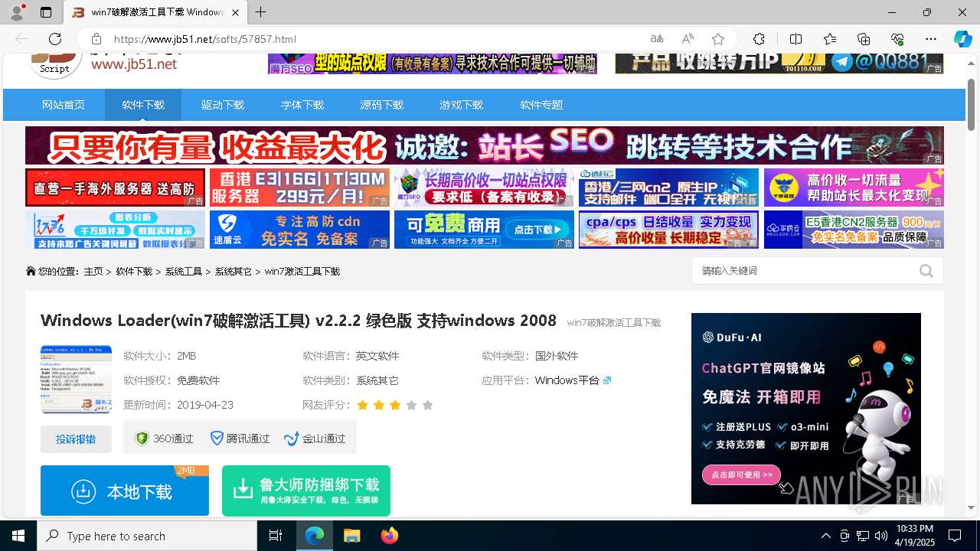Image resolution: width=980 pixels, height=551 pixels.
Task: Go to 网站首页 nav item
Action: pos(64,105)
